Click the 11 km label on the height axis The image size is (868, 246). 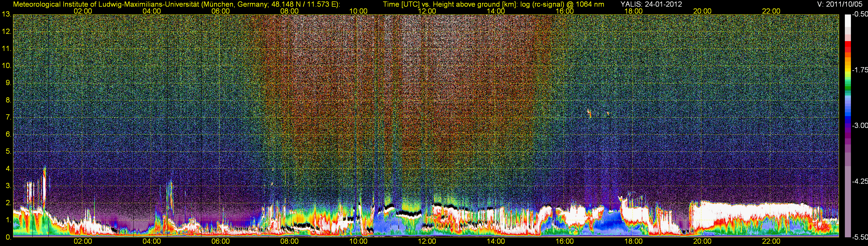point(6,49)
